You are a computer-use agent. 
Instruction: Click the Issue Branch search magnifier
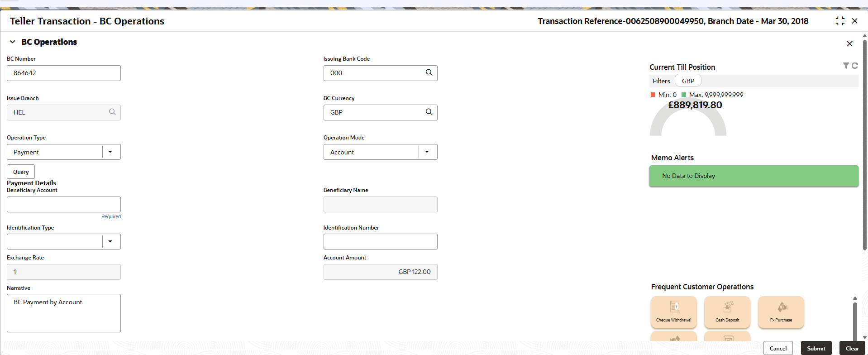112,112
